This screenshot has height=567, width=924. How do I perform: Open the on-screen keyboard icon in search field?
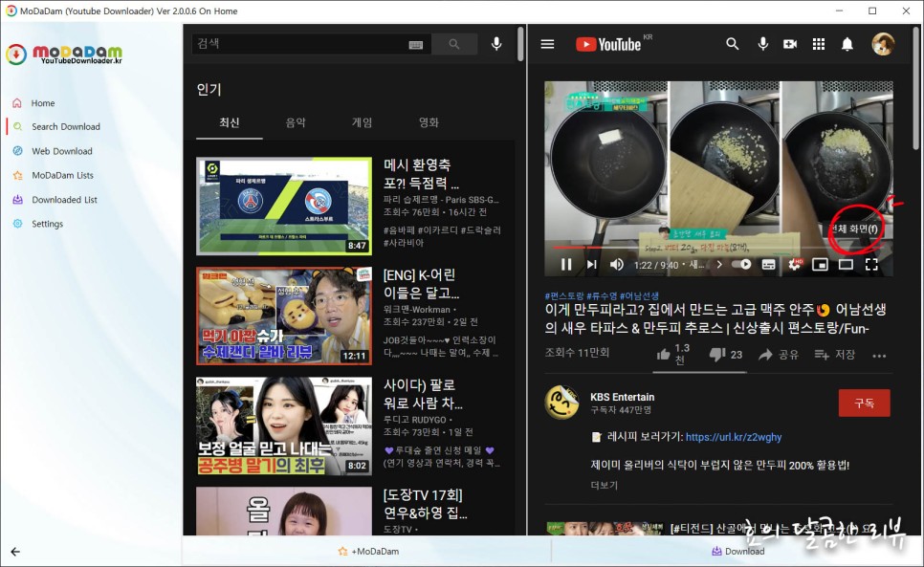(x=416, y=43)
